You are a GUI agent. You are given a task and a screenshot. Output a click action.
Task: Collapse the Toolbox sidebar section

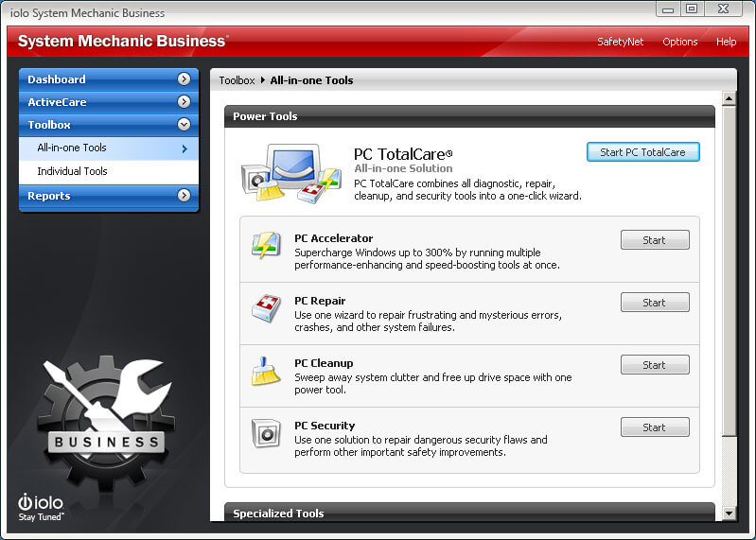(184, 125)
